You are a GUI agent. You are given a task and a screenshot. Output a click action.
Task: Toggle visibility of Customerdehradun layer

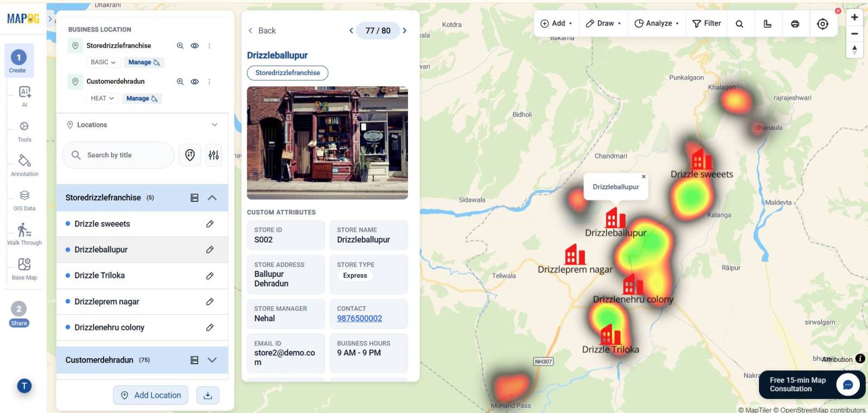pyautogui.click(x=195, y=81)
